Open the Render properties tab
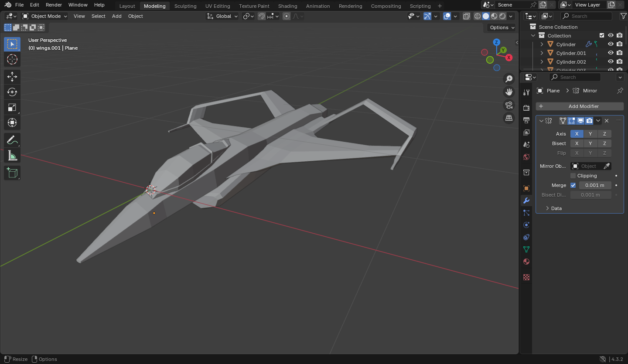 tap(526, 108)
